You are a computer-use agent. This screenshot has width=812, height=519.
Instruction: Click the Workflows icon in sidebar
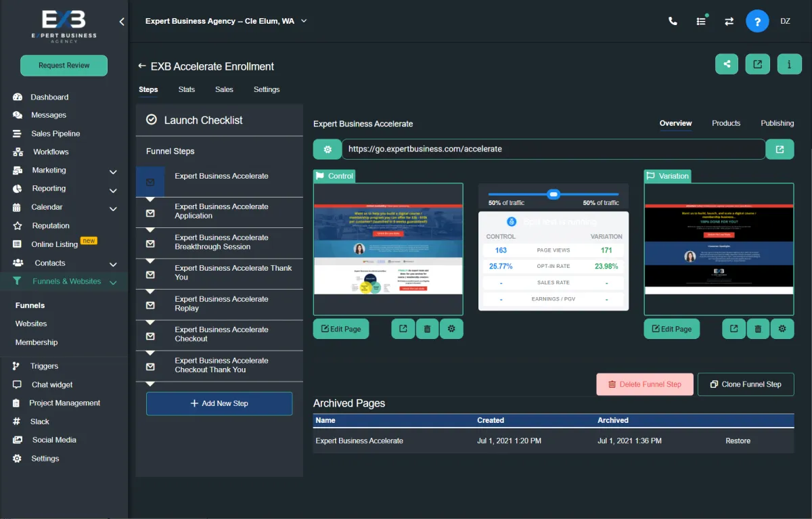18,152
